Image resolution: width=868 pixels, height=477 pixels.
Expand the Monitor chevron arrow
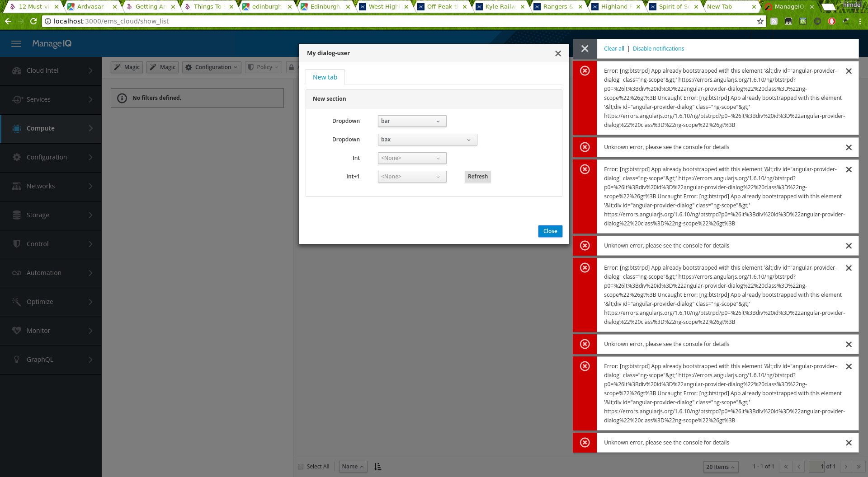tap(90, 331)
